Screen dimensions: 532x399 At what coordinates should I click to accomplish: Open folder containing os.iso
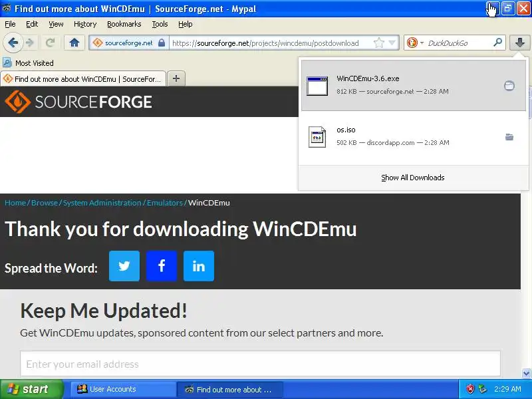pos(509,137)
